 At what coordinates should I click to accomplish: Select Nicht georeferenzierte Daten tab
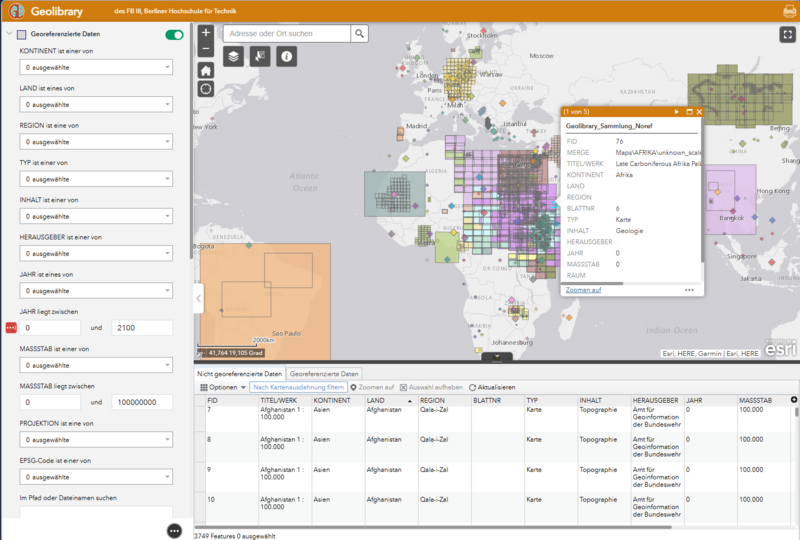click(x=239, y=373)
